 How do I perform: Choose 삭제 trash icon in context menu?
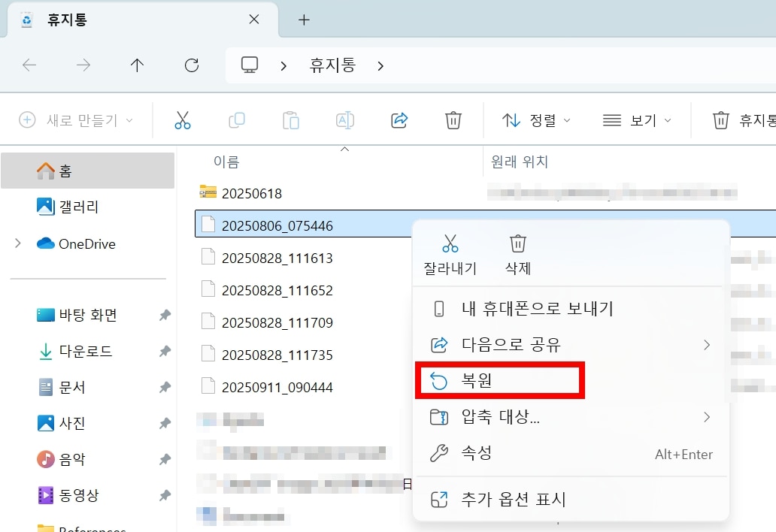pyautogui.click(x=517, y=253)
